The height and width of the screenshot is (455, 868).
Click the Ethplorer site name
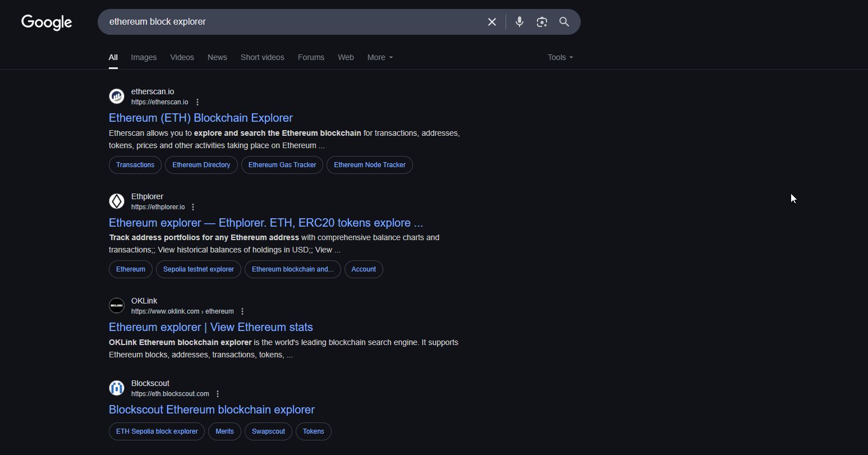click(147, 196)
